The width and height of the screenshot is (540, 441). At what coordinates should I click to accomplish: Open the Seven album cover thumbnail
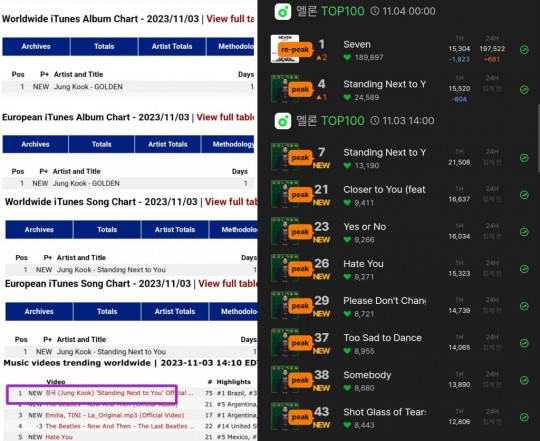[285, 49]
